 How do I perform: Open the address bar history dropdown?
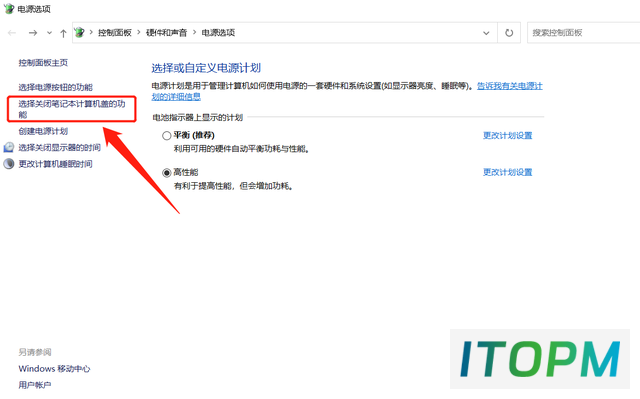click(x=486, y=33)
